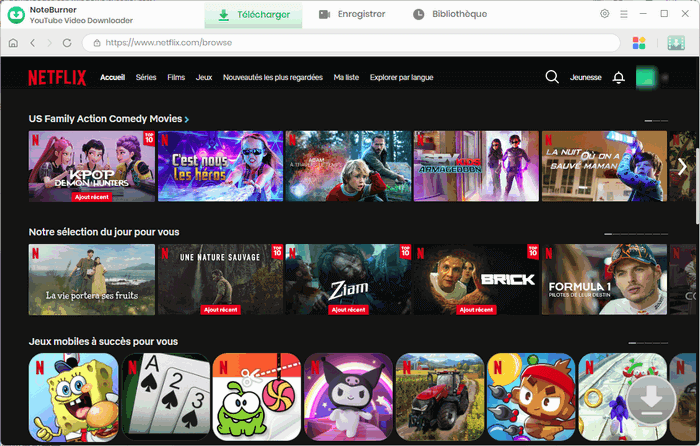Viewport: 700px width, 446px height.
Task: Open La nuit où on a sauvé maman
Action: [604, 166]
